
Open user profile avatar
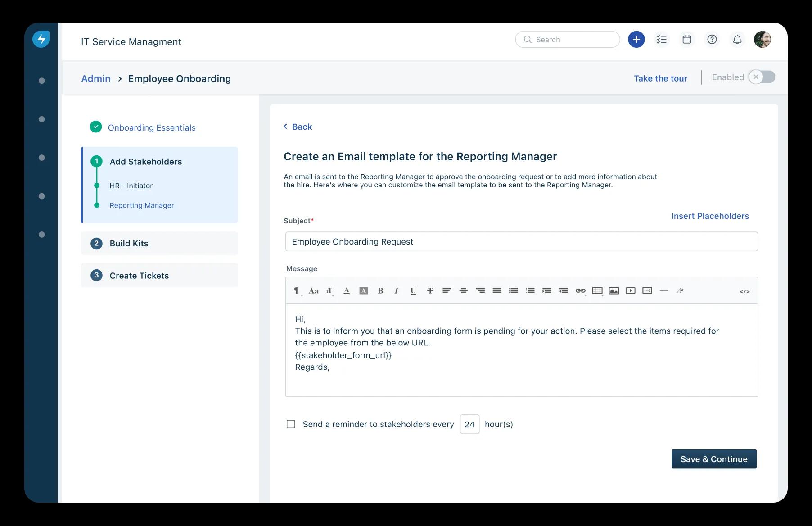(x=762, y=40)
